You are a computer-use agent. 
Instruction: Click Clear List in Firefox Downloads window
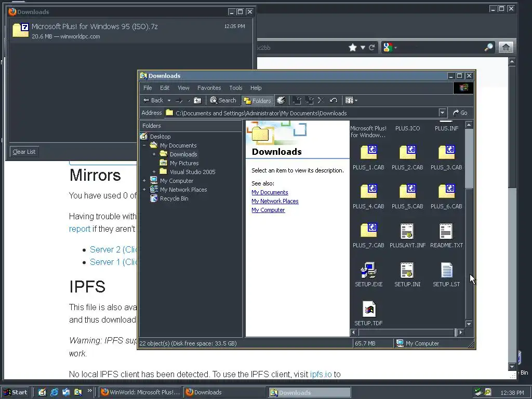(x=24, y=152)
